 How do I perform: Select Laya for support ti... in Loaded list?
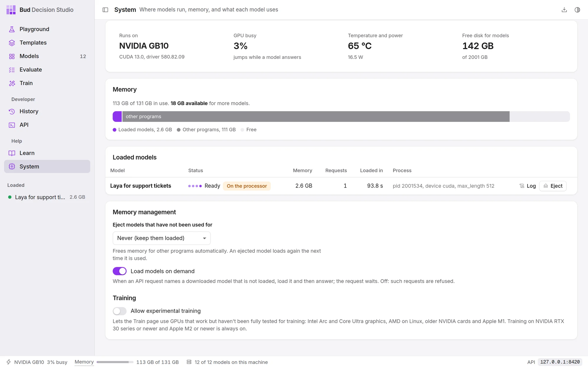click(x=47, y=197)
